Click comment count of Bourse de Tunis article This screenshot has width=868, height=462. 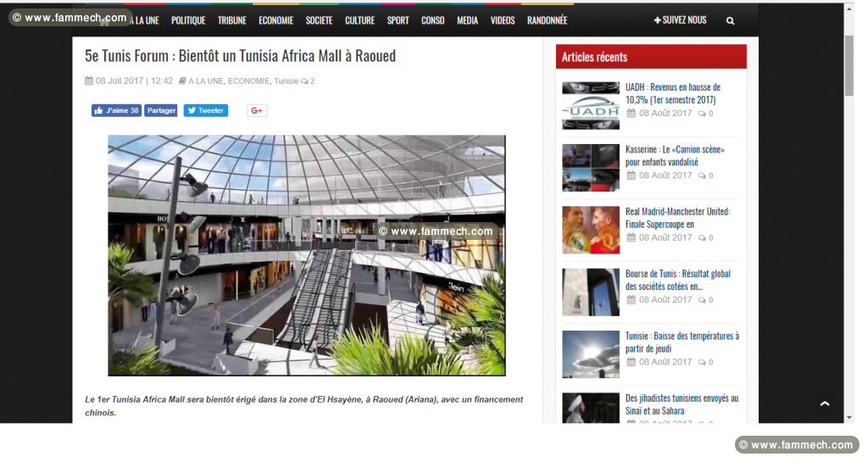[706, 300]
